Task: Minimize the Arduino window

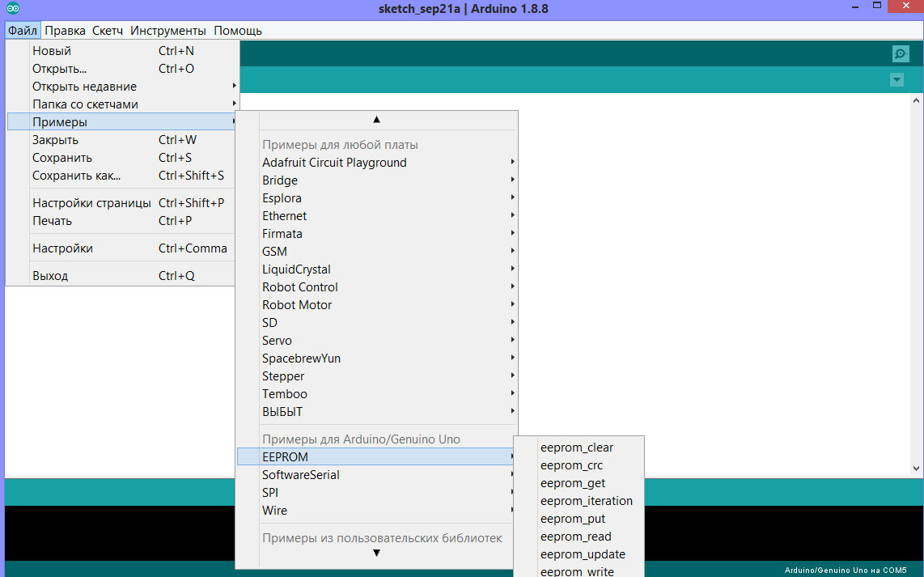Action: pyautogui.click(x=856, y=6)
